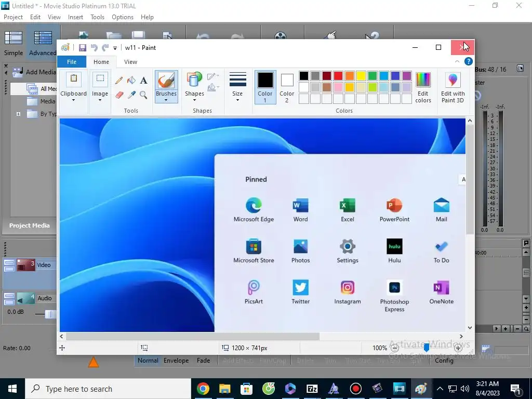The image size is (532, 399).
Task: Click the Audio track volume slider
Action: (50, 314)
